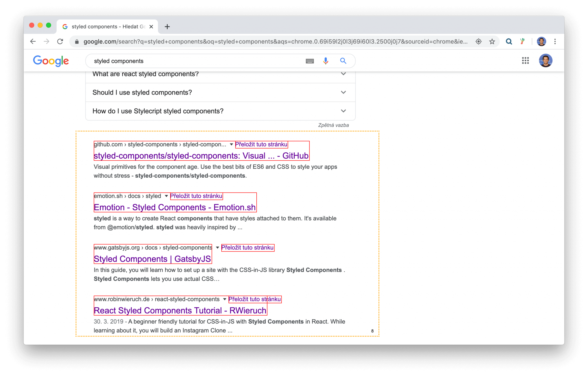Click the Google logo to return home

click(x=51, y=61)
